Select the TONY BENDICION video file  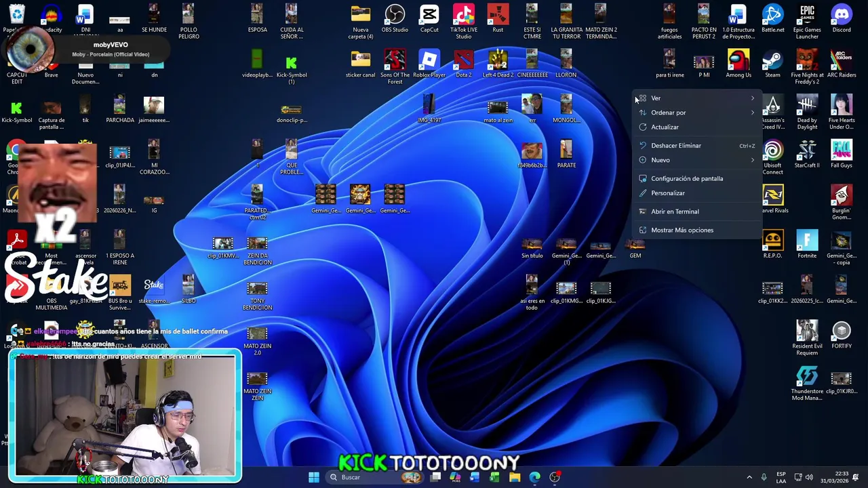click(257, 296)
